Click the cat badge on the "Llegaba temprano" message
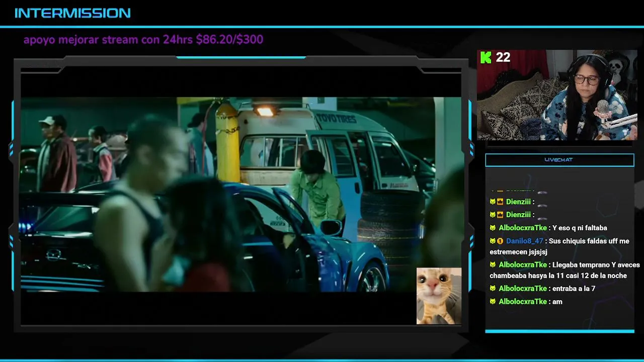Viewport: 644px width, 362px height. [493, 265]
